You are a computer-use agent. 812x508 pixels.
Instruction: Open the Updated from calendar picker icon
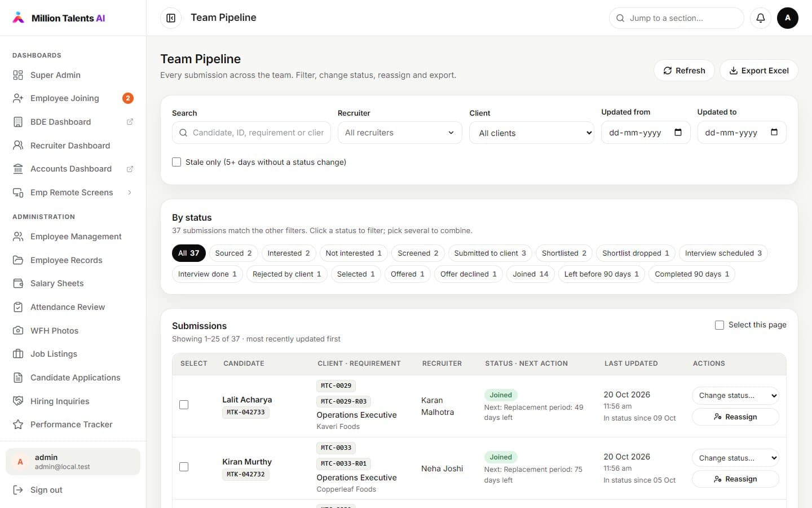tap(678, 133)
